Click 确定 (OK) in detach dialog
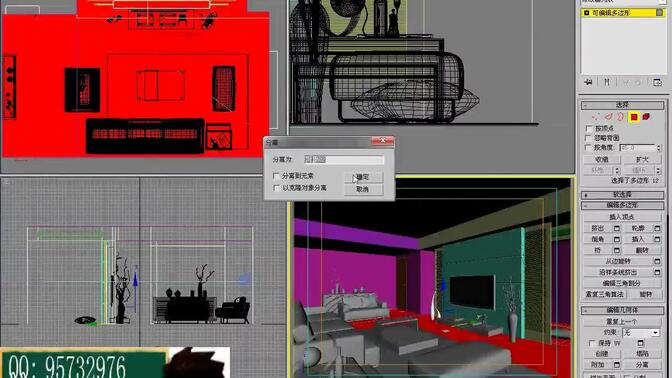 (x=363, y=177)
